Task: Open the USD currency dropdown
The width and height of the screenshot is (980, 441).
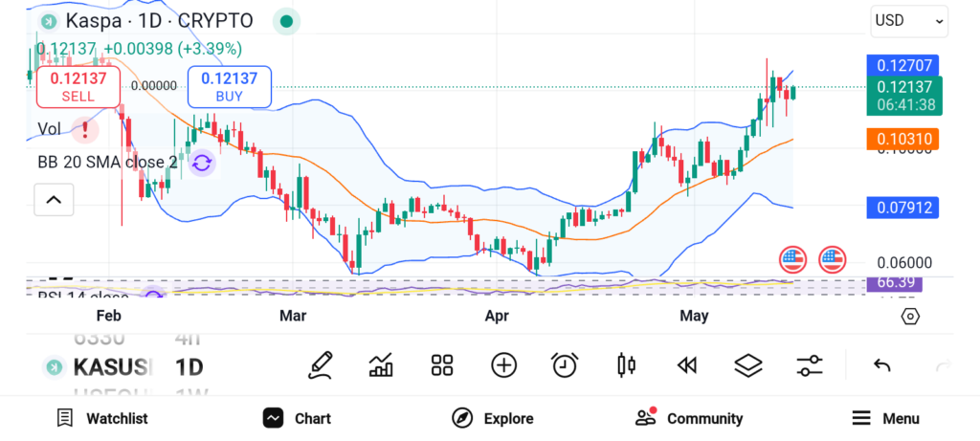Action: point(908,20)
